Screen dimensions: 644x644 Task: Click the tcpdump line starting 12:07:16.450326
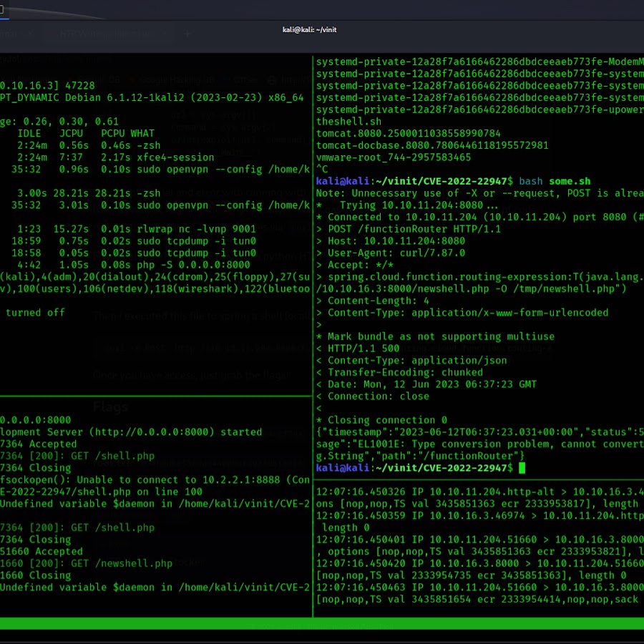click(x=479, y=492)
